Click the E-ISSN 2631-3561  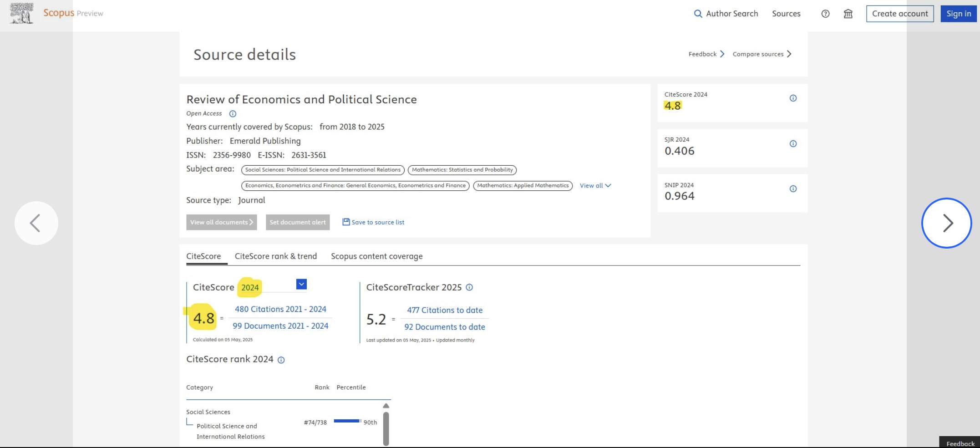(309, 155)
